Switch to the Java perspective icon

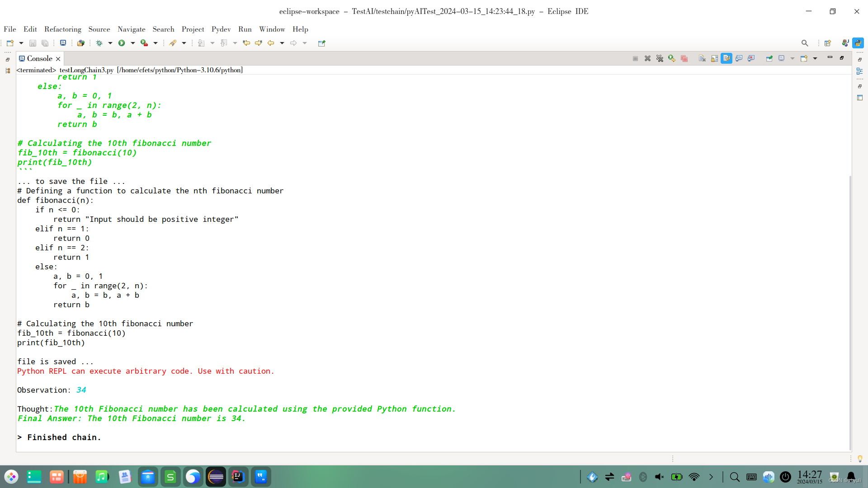pos(845,43)
